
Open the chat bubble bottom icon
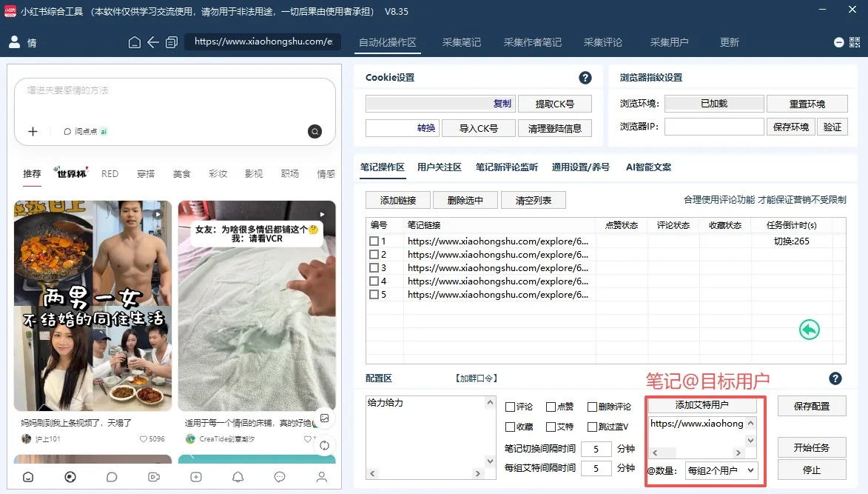tap(112, 477)
